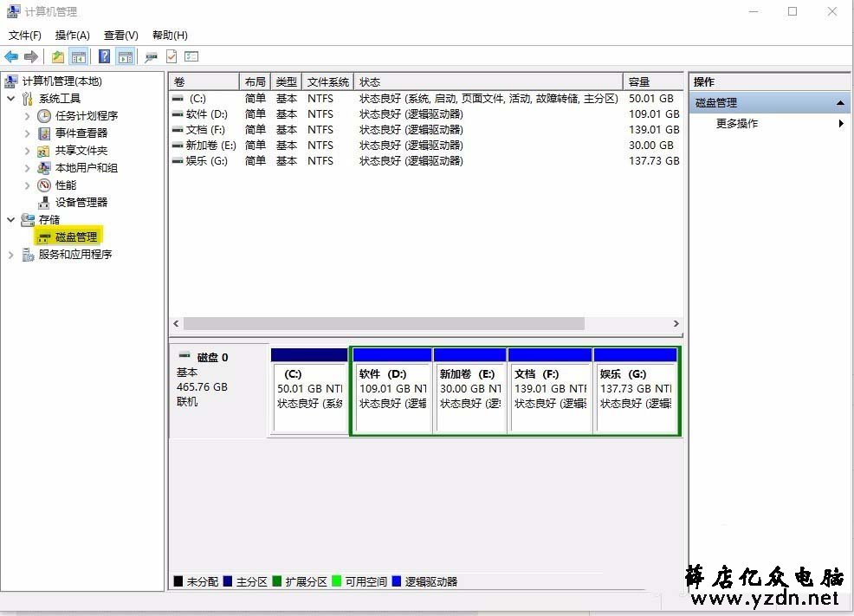
Task: Sort by the 卷 column header
Action: pos(204,81)
